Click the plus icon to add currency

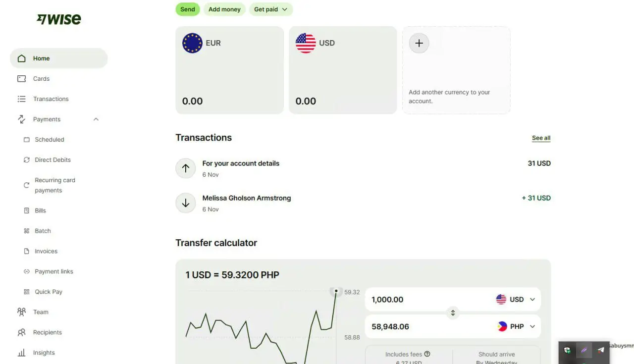point(419,43)
